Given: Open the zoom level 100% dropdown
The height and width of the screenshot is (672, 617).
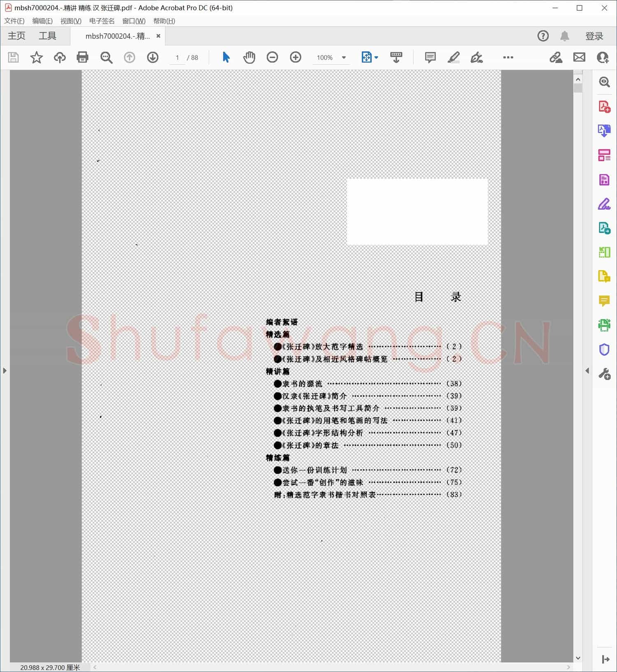Looking at the screenshot, I should pyautogui.click(x=344, y=58).
